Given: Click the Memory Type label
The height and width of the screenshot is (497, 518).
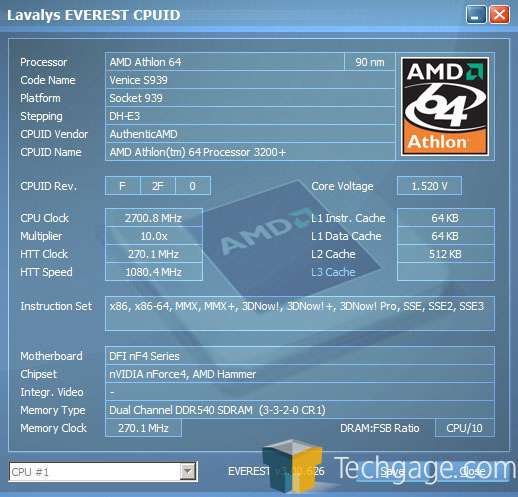Looking at the screenshot, I should (53, 410).
